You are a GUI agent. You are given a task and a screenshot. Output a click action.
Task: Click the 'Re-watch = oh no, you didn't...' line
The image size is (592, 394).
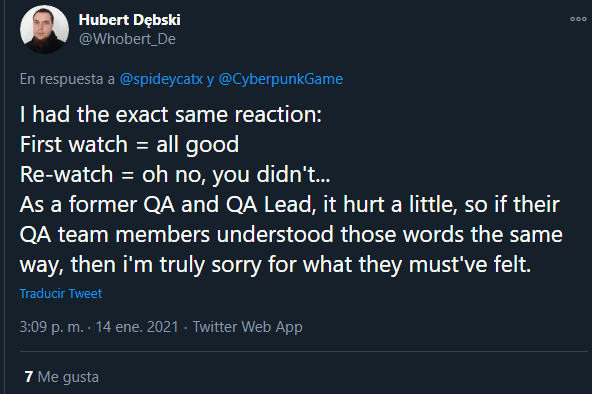[x=175, y=174]
